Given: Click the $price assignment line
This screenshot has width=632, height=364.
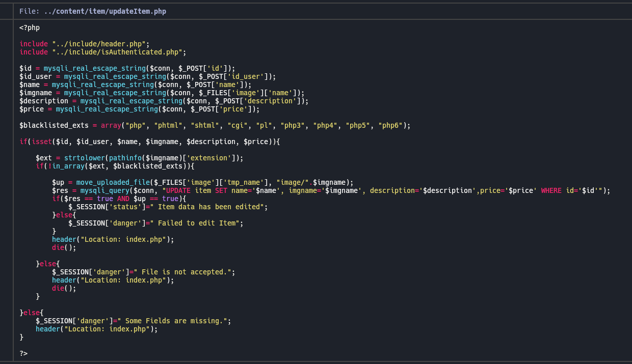Looking at the screenshot, I should tap(140, 109).
